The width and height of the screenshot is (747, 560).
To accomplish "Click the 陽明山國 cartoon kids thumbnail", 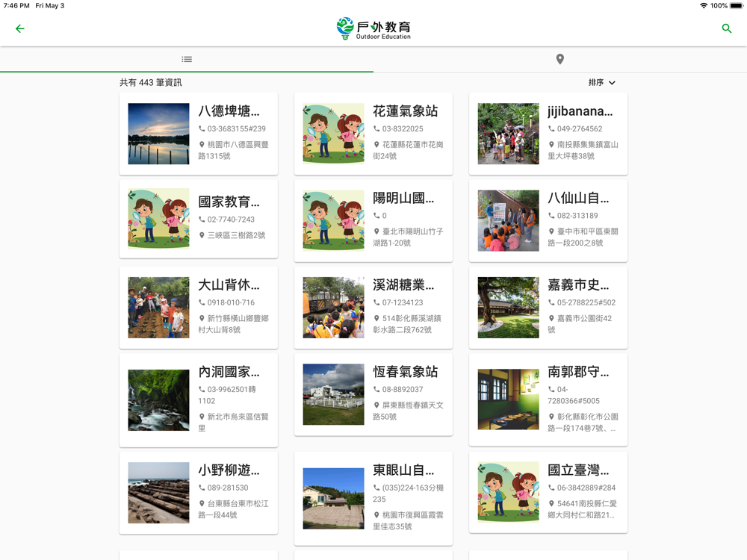I will [x=333, y=220].
